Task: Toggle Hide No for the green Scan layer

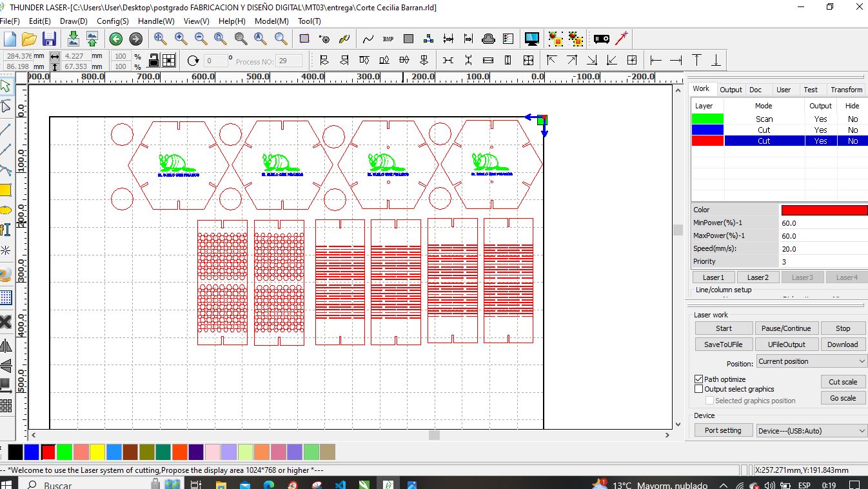Action: click(x=853, y=119)
